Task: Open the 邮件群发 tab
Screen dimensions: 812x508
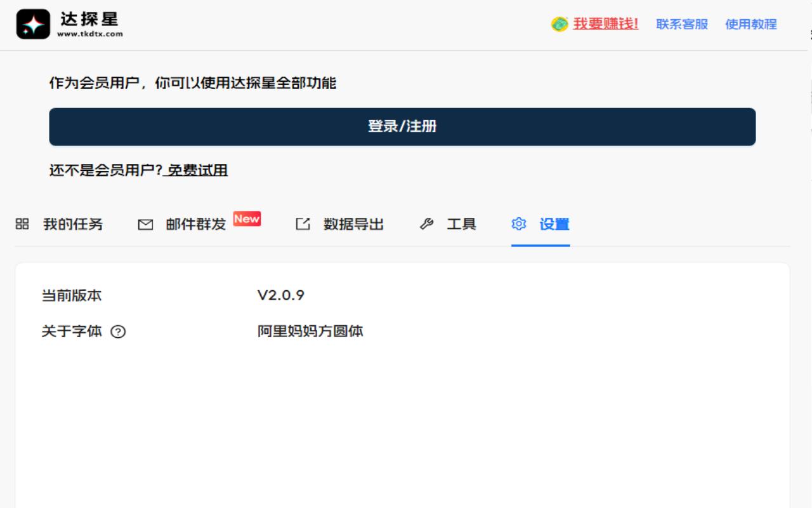Action: [x=197, y=224]
